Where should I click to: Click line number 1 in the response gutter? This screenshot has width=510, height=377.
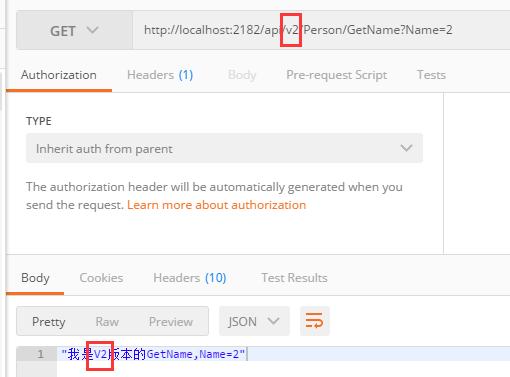pos(41,354)
